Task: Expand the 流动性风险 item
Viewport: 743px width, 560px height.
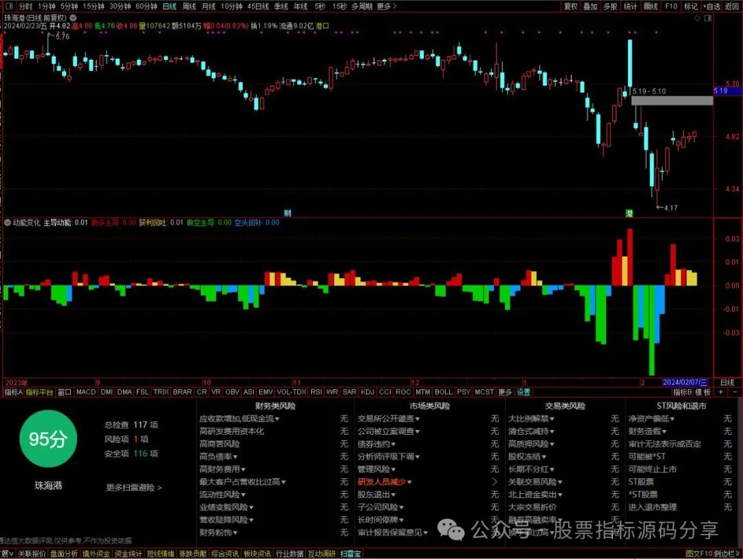Action: pos(222,494)
